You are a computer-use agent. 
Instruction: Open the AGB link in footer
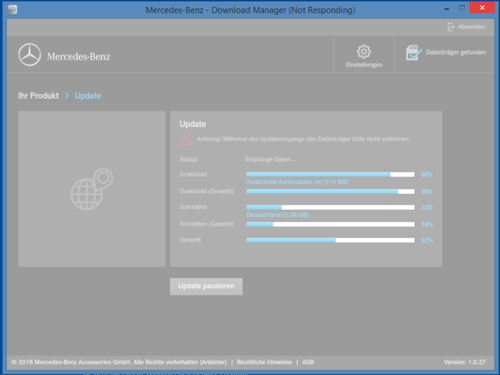308,362
